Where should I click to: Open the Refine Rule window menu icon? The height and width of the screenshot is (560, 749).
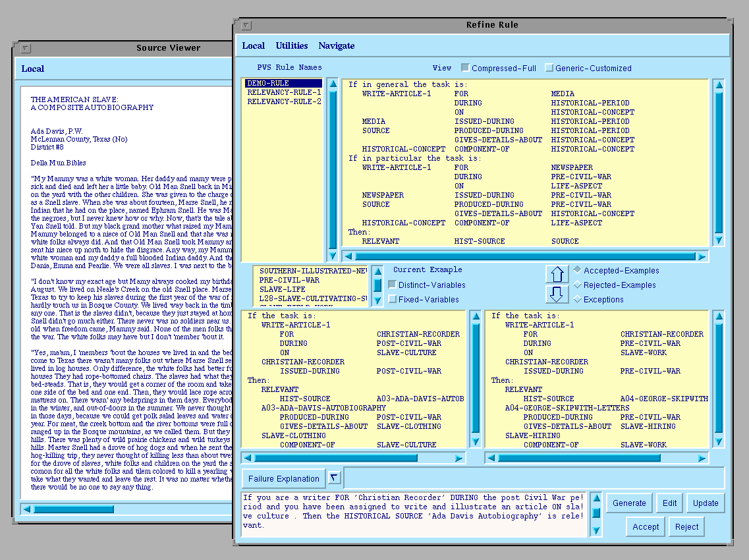pyautogui.click(x=246, y=26)
